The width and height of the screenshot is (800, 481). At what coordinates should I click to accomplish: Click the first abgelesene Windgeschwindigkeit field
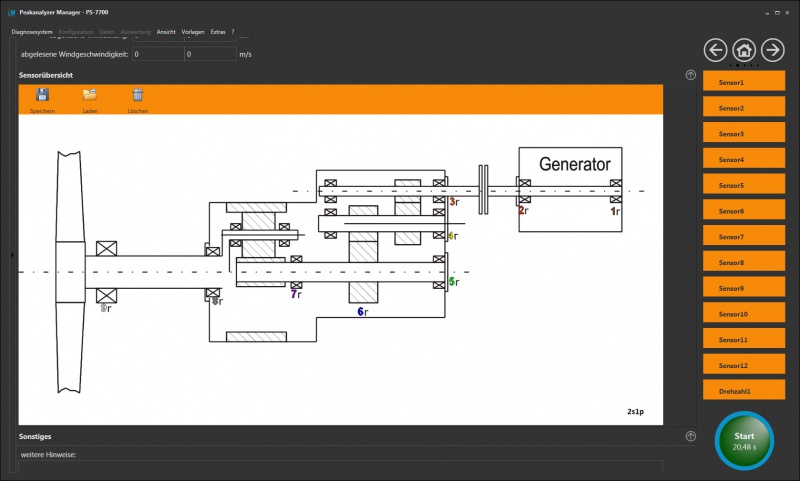[157, 54]
